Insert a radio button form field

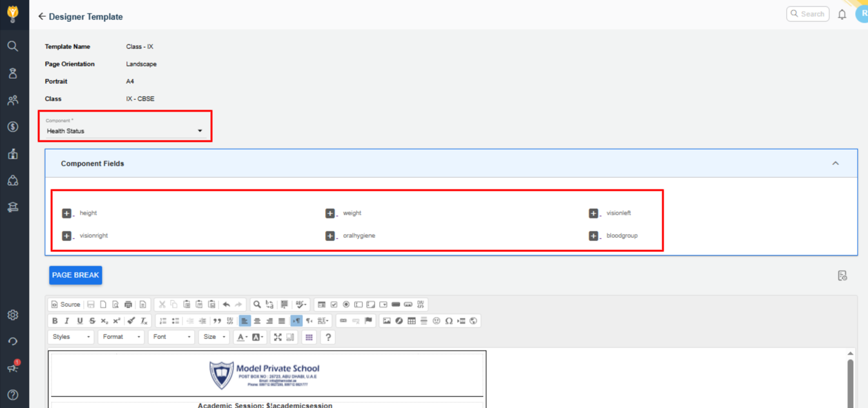(x=346, y=305)
